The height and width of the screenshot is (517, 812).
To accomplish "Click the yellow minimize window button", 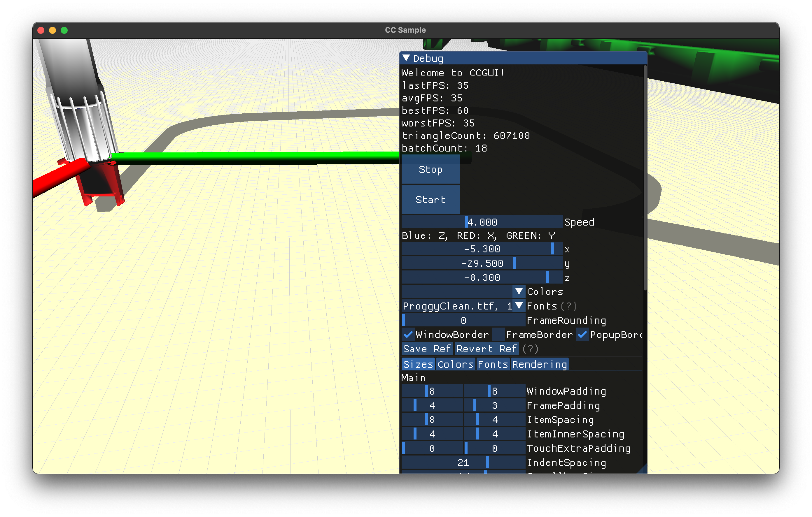I will tap(52, 30).
